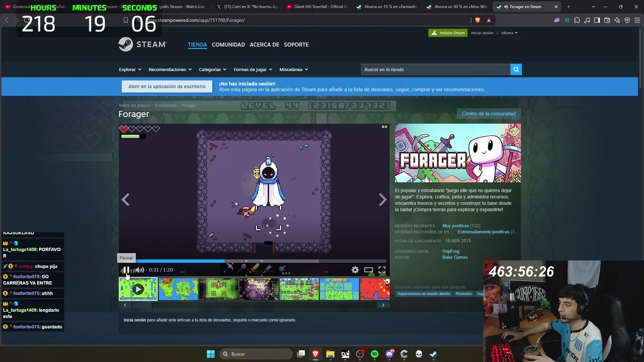Select the red lava screenshot thumbnail
This screenshot has height=362, width=644.
coord(375,289)
